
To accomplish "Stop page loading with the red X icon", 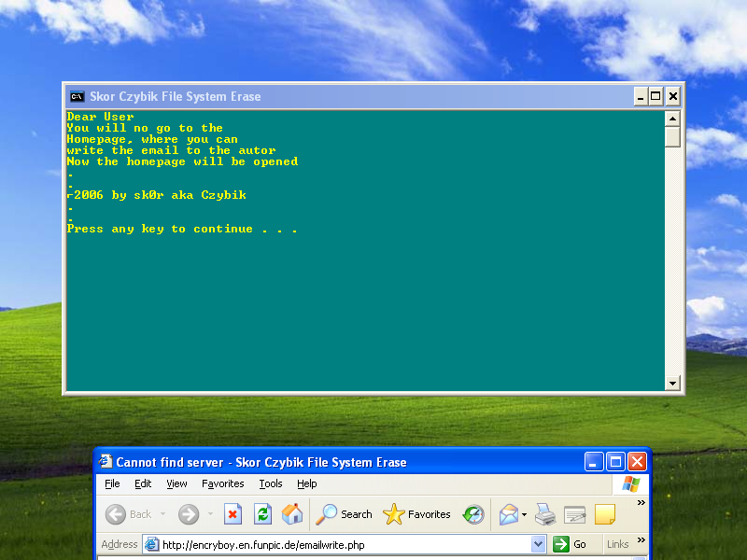I will [233, 514].
